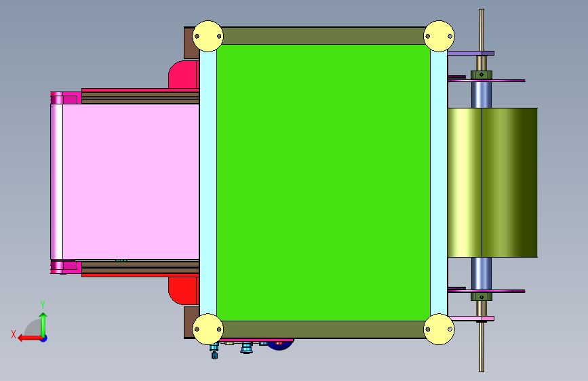Select the thin tan shaft tip above the roll
This screenshot has width=588, height=381.
[482, 30]
